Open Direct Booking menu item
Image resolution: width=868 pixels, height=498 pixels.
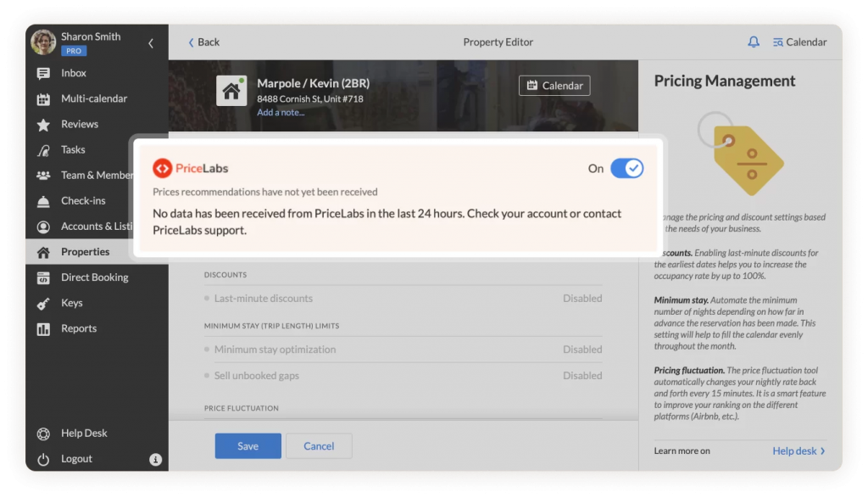(x=97, y=277)
